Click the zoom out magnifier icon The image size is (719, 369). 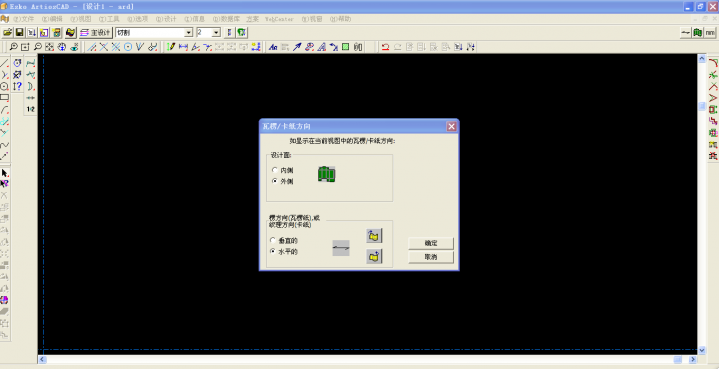tap(38, 47)
